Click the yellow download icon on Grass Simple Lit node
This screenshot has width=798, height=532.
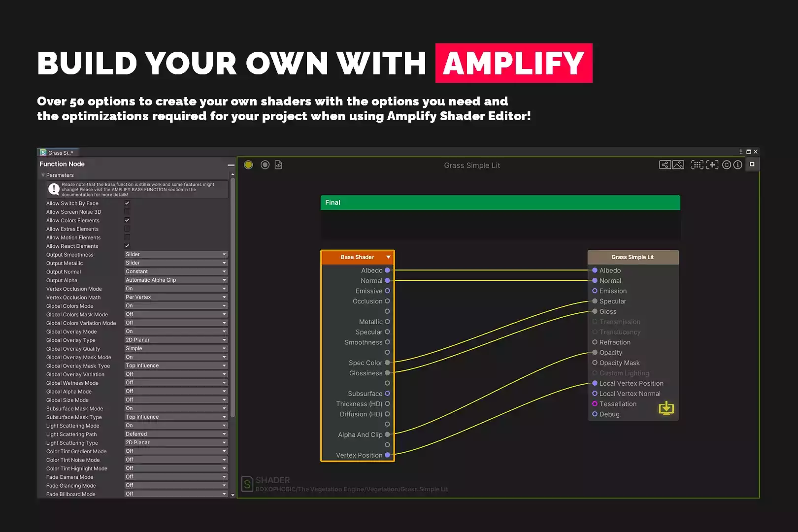666,408
